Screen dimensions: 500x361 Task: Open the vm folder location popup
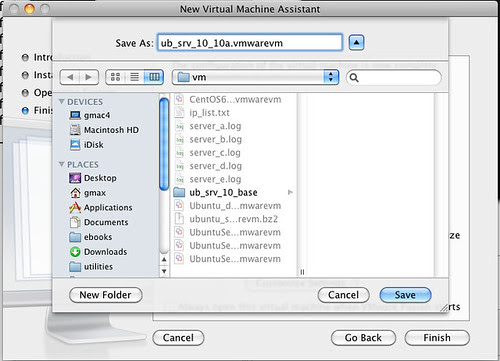point(255,77)
